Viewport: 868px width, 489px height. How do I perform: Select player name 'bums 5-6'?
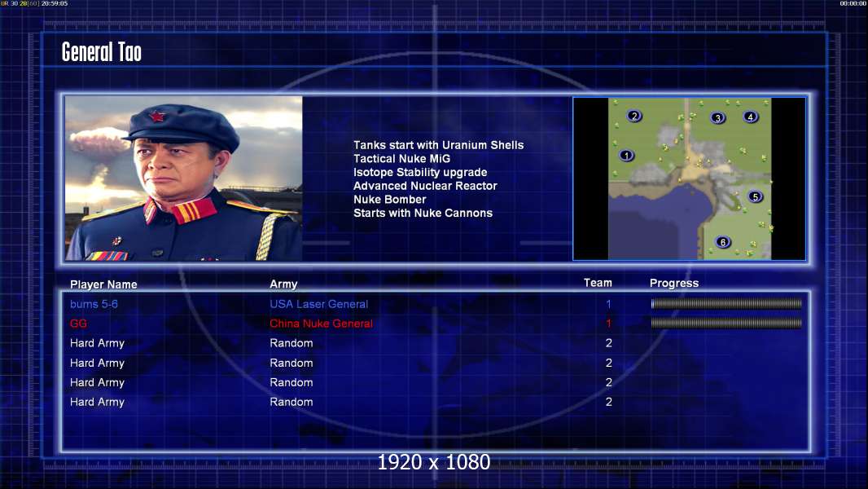94,304
